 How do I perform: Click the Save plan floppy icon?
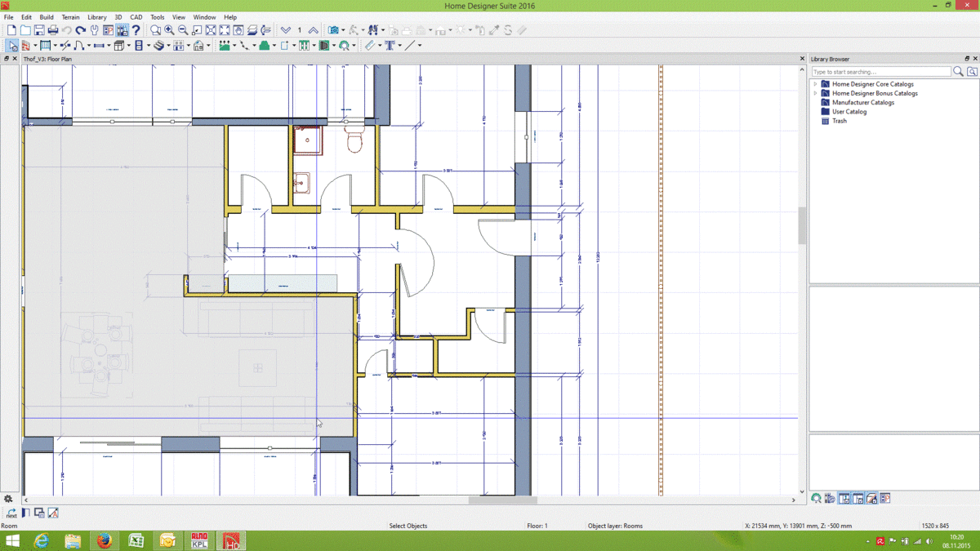pyautogui.click(x=39, y=30)
